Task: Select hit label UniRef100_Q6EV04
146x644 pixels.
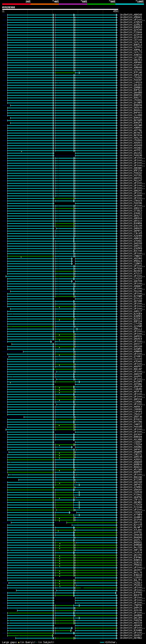Action: 131,399
